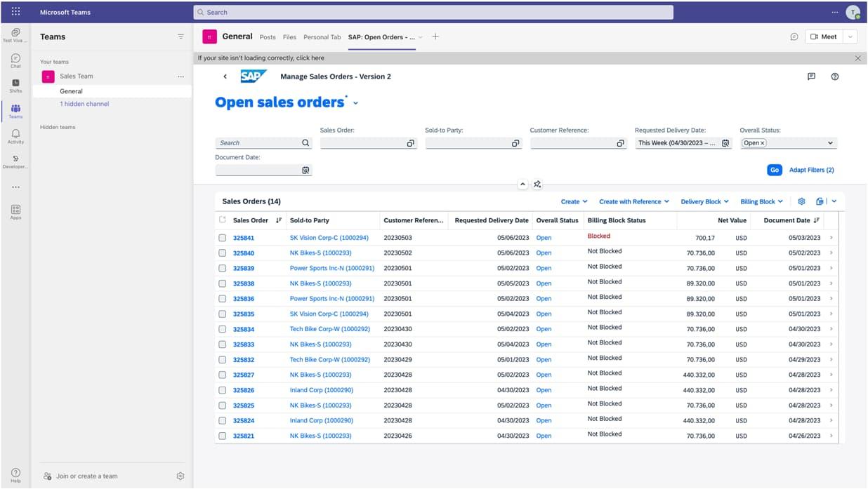Open SAP feedback comment icon
The height and width of the screenshot is (489, 868).
click(x=811, y=76)
